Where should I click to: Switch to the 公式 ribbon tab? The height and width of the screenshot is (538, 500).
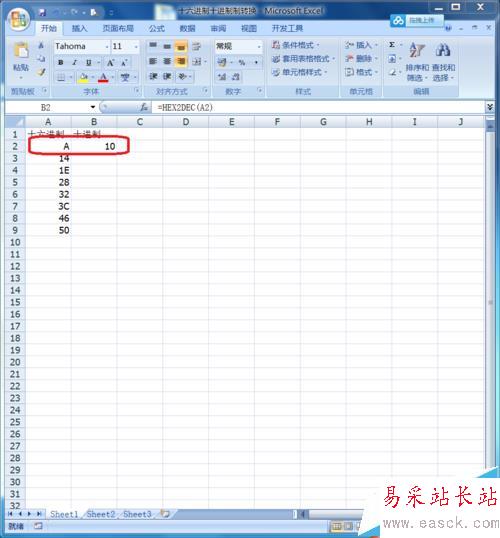point(157,28)
